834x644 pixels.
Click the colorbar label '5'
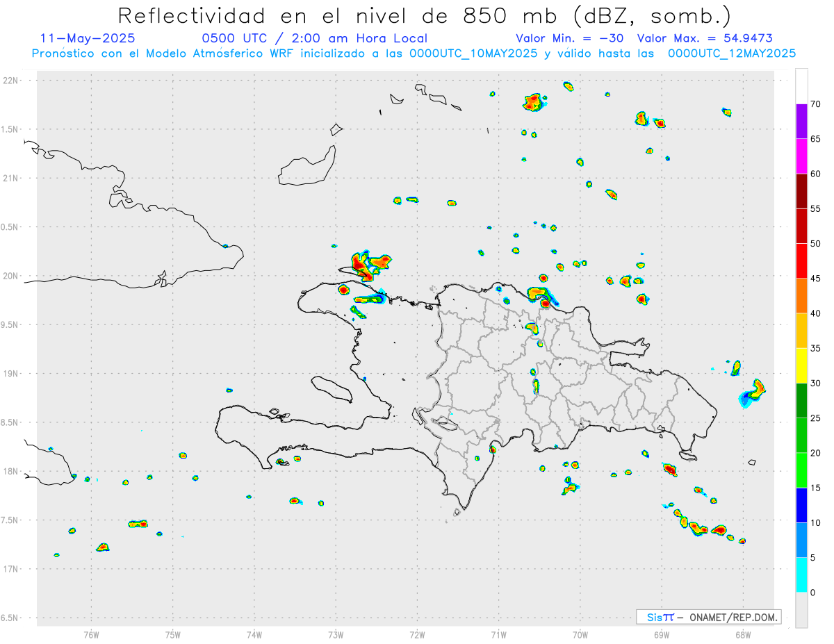click(814, 558)
